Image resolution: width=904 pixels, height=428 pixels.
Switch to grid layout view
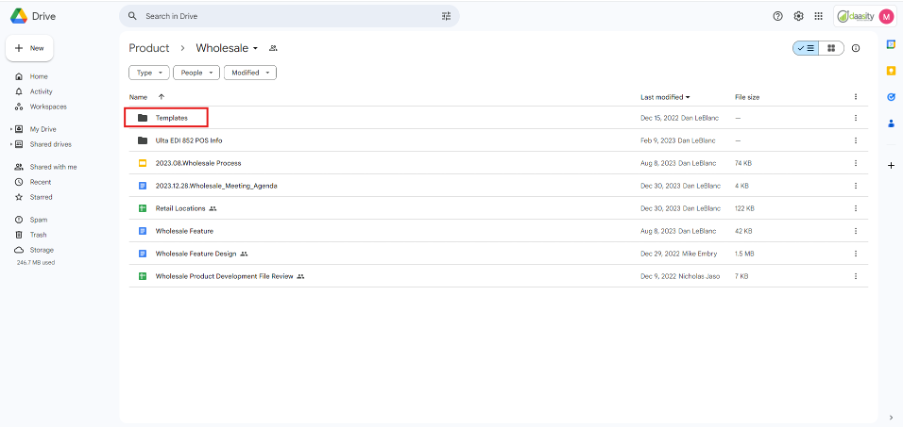pyautogui.click(x=831, y=48)
